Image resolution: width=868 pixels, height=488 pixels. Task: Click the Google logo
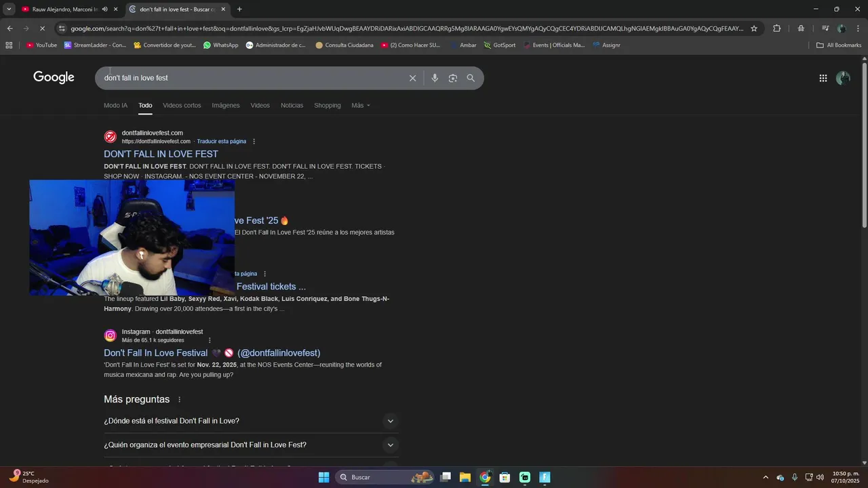pyautogui.click(x=54, y=77)
